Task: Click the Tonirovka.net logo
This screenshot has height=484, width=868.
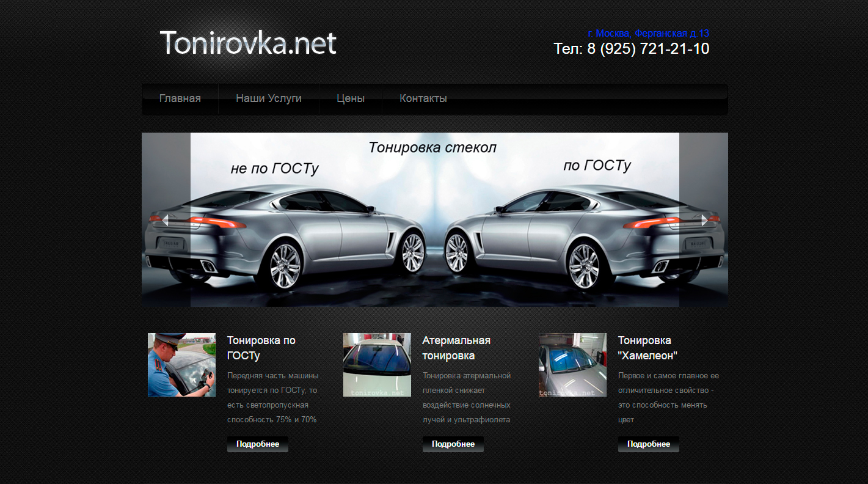Action: [x=248, y=43]
